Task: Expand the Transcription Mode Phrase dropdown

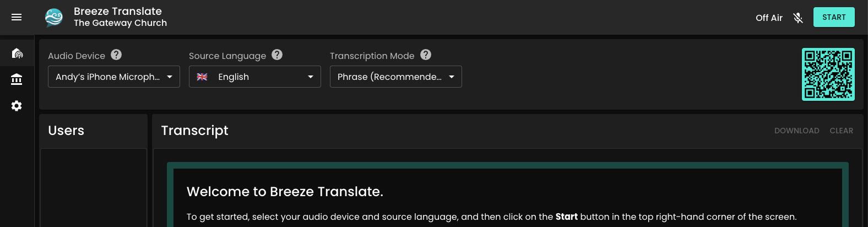Action: (396, 77)
